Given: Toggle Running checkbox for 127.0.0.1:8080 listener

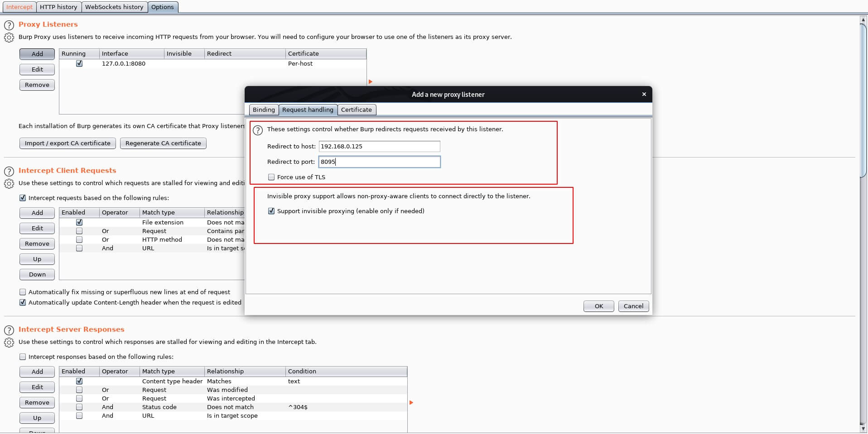Looking at the screenshot, I should [79, 63].
